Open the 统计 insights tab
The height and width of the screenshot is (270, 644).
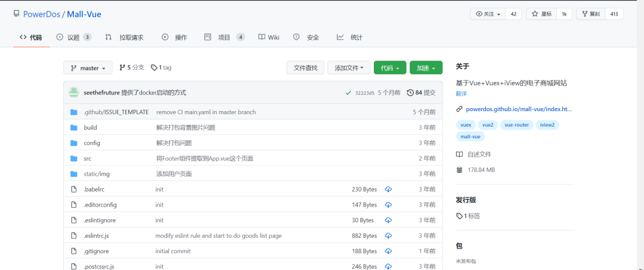pos(350,38)
